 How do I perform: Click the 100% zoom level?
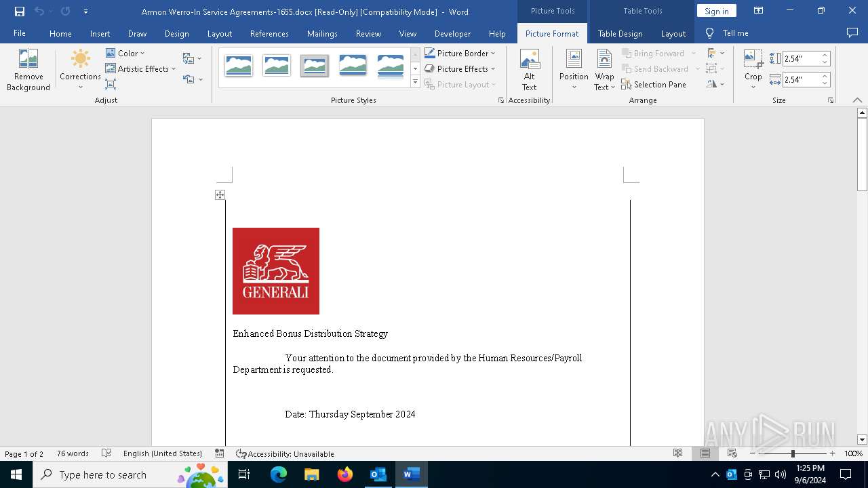pyautogui.click(x=853, y=453)
